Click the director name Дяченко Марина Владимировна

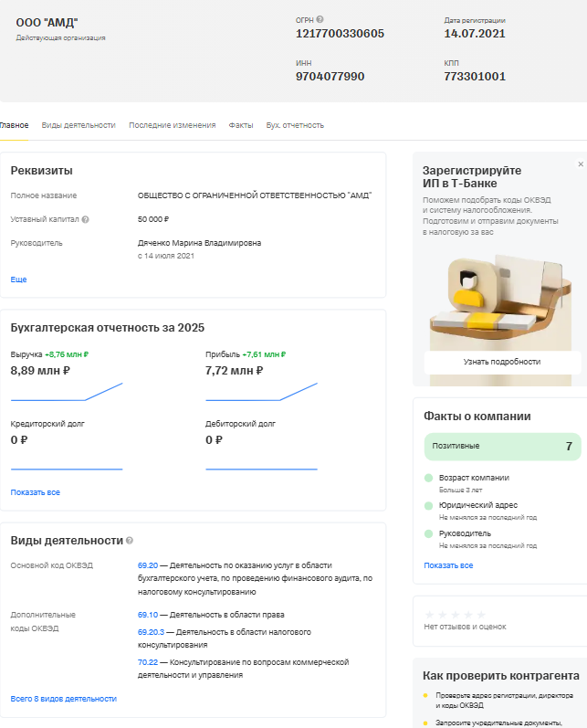(200, 243)
